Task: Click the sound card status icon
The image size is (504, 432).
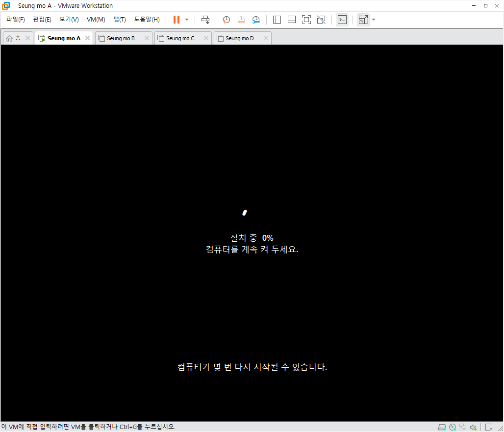Action: (x=473, y=427)
